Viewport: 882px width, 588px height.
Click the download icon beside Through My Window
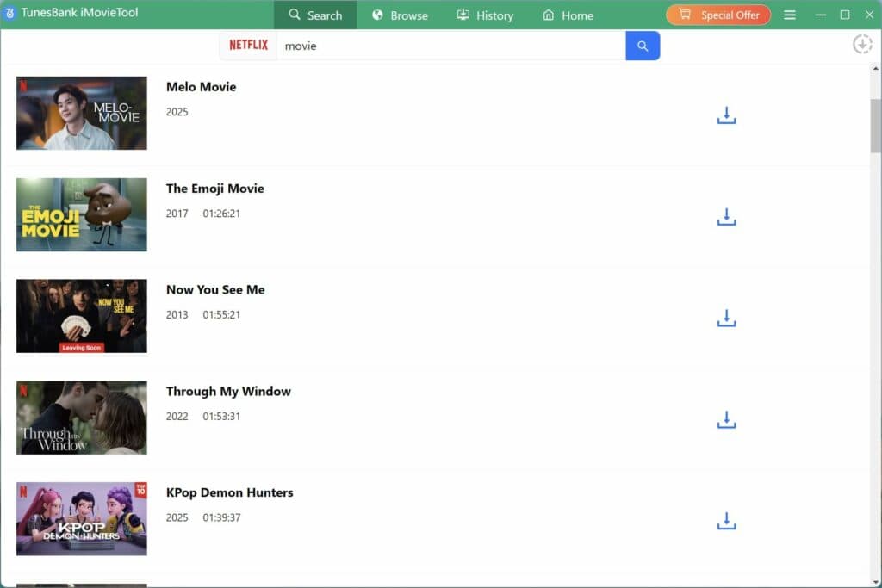click(726, 419)
